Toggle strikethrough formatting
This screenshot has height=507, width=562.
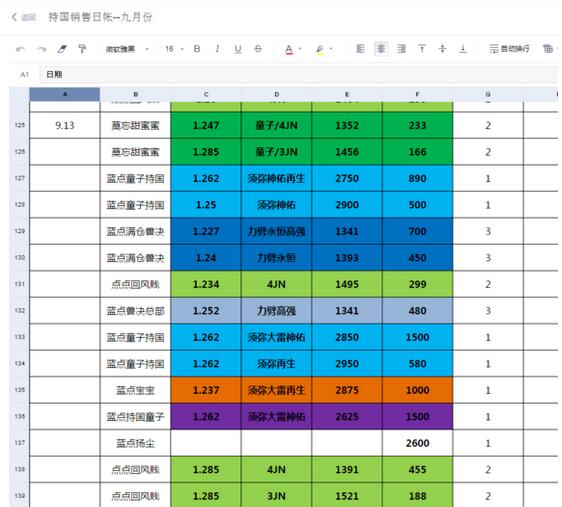(x=258, y=49)
